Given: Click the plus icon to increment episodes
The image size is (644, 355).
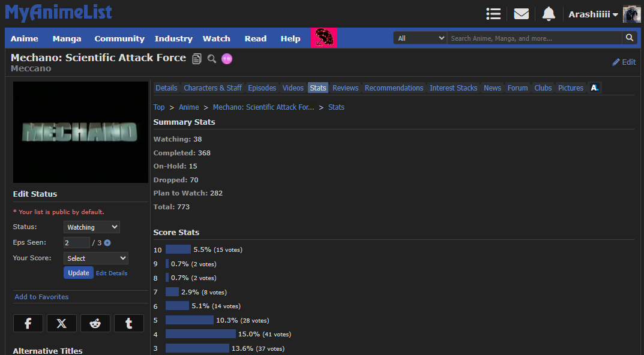Looking at the screenshot, I should click(x=107, y=243).
